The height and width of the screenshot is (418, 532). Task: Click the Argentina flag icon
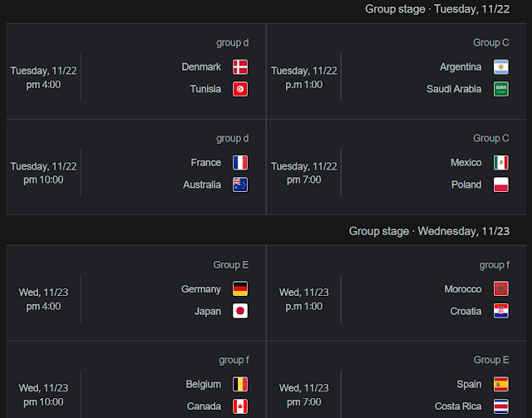pos(500,66)
